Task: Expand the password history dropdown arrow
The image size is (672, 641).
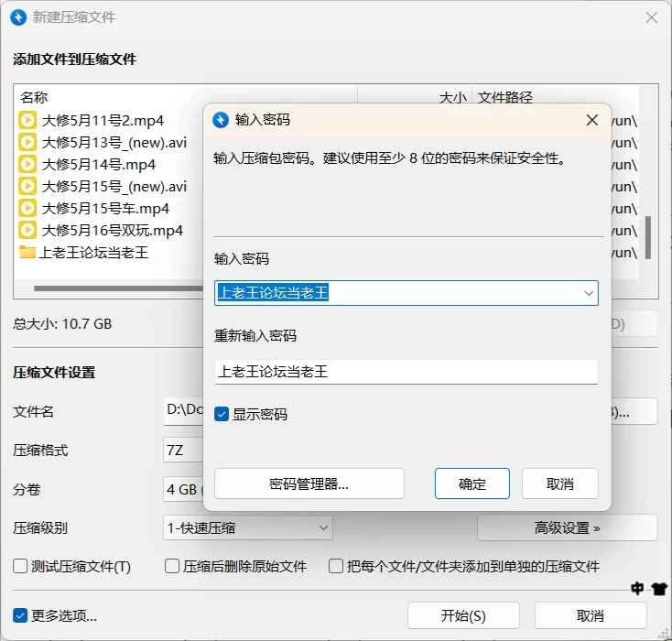Action: 589,293
